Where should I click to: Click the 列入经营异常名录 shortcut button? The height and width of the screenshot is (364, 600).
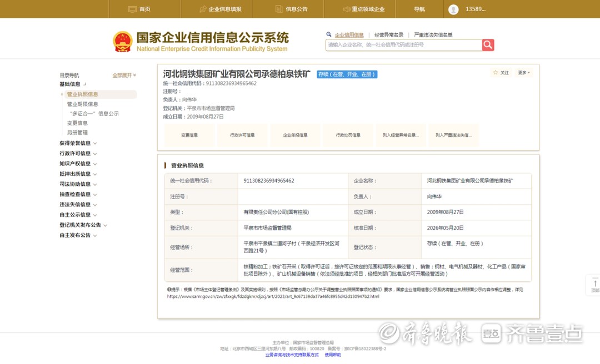[x=401, y=135]
